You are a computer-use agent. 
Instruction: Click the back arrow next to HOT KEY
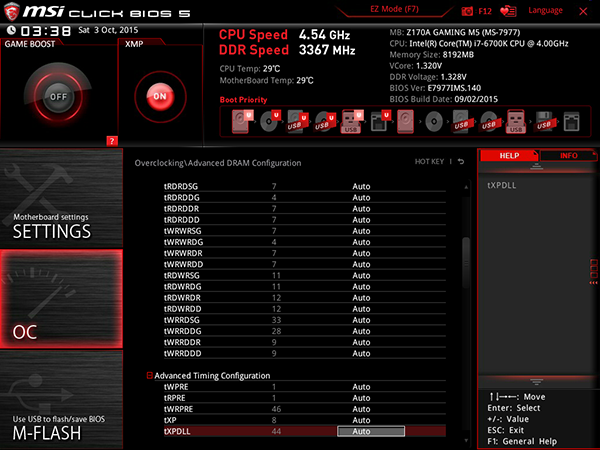tap(461, 161)
